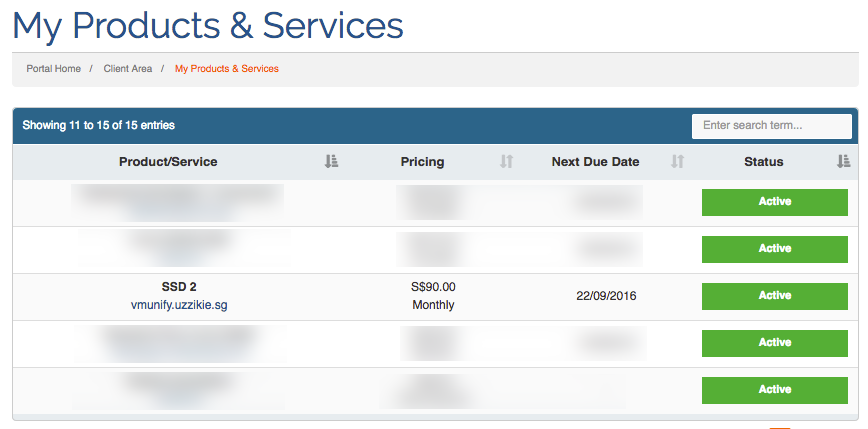Click the Product/Service column header
Screen dimensions: 868x429
coord(168,162)
